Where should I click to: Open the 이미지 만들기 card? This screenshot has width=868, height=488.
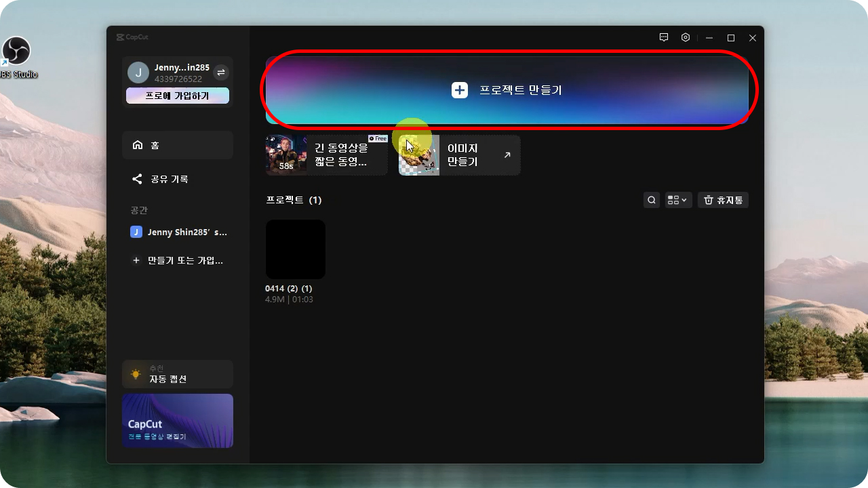460,155
